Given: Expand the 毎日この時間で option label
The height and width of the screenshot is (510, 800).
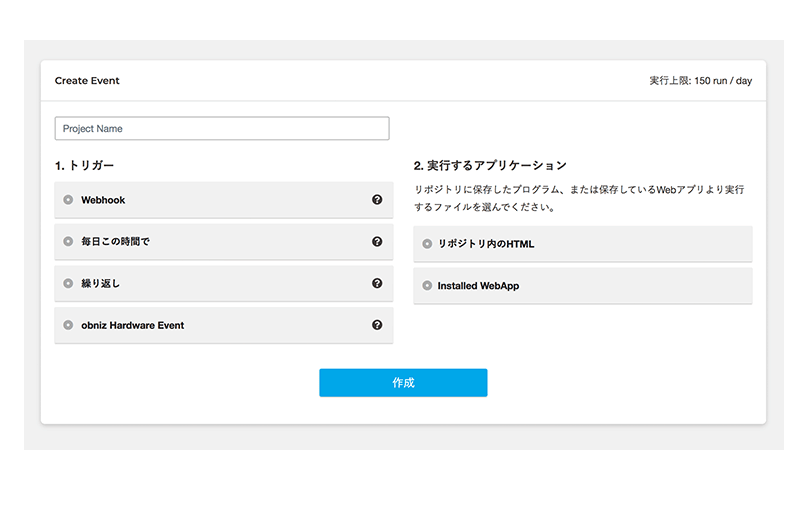Looking at the screenshot, I should (x=115, y=242).
